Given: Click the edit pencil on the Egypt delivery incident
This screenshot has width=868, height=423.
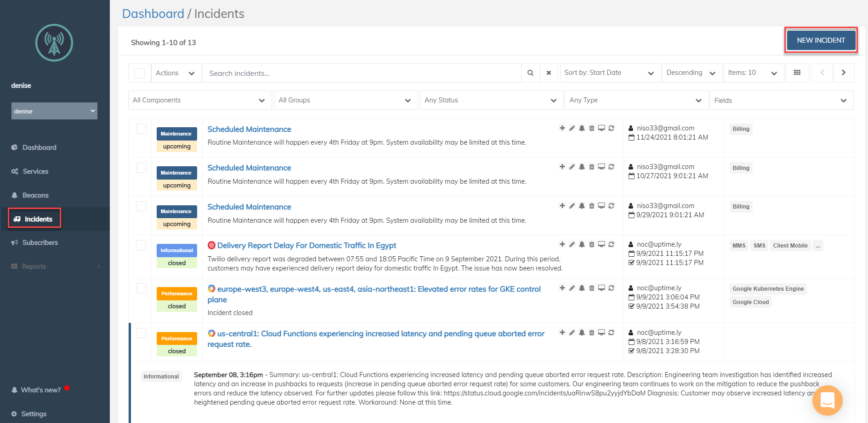Looking at the screenshot, I should pyautogui.click(x=572, y=244).
